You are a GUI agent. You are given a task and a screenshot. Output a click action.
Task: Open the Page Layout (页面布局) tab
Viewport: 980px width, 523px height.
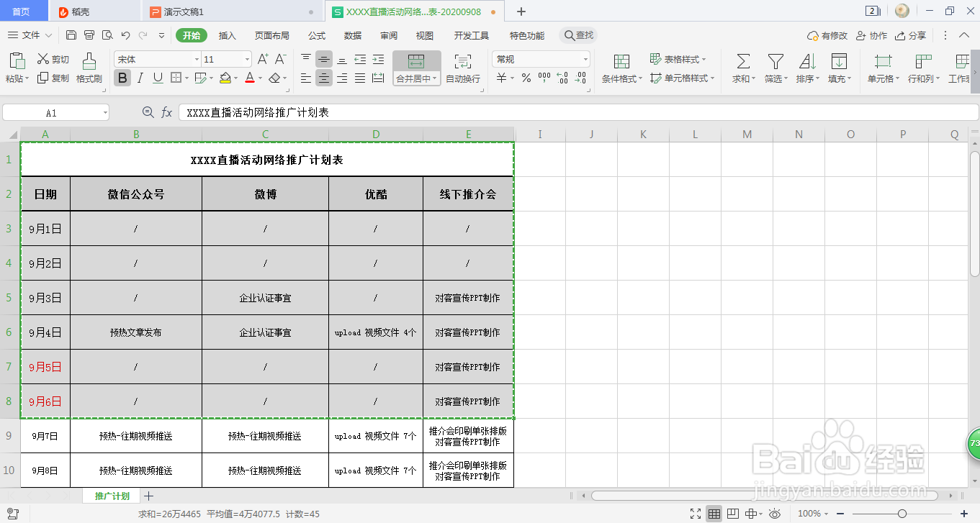(272, 35)
